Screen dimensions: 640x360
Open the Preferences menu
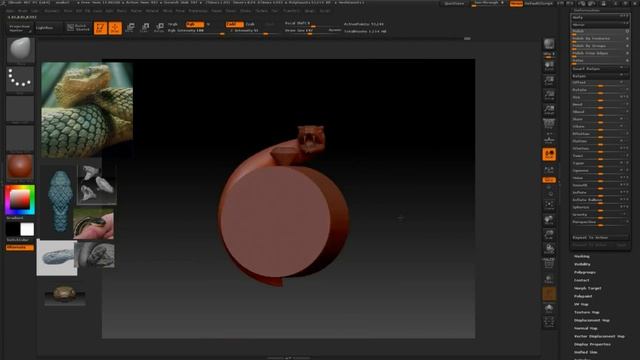click(198, 11)
